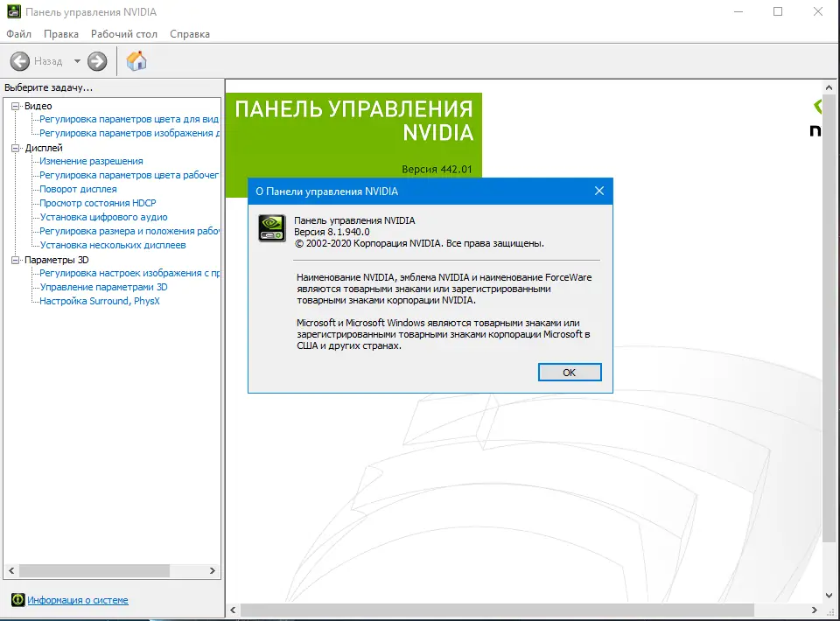Click the task tree horizontal scrollbar thumb
The image size is (840, 621).
click(94, 570)
